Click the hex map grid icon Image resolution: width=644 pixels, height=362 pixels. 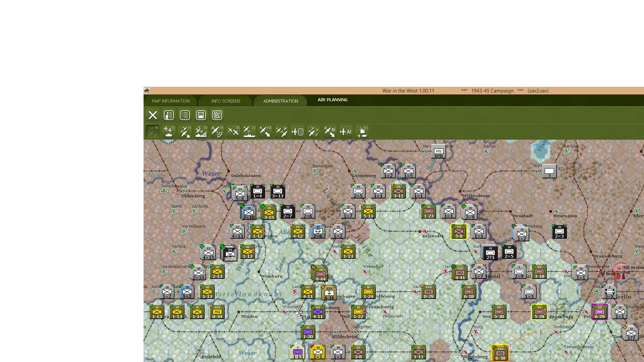click(217, 115)
